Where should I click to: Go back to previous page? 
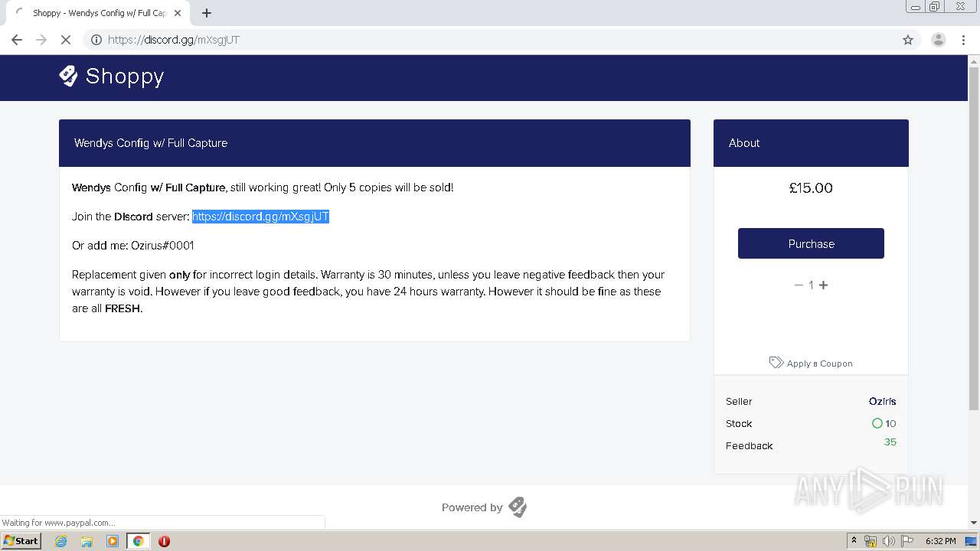pos(17,40)
